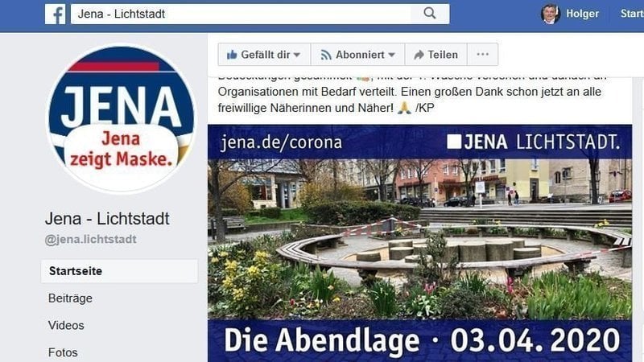Open the Beiträge section
The height and width of the screenshot is (362, 644).
pyautogui.click(x=70, y=298)
